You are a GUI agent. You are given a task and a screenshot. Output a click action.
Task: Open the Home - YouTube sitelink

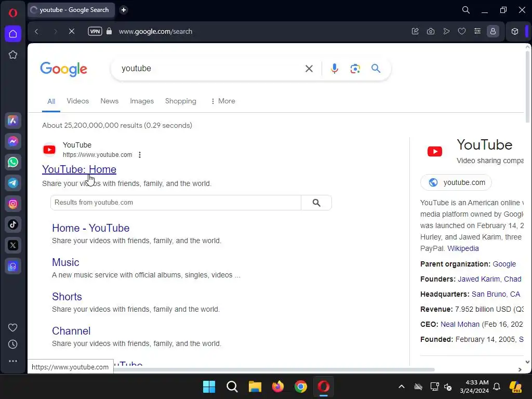(x=90, y=228)
